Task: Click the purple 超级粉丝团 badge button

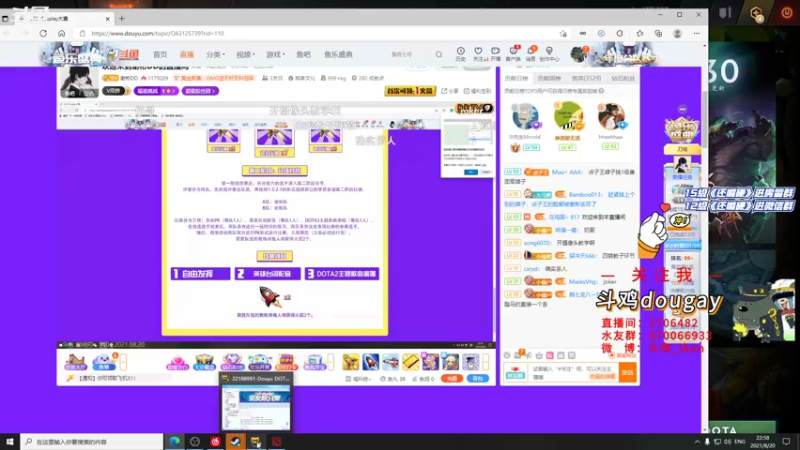Action: coord(200,91)
